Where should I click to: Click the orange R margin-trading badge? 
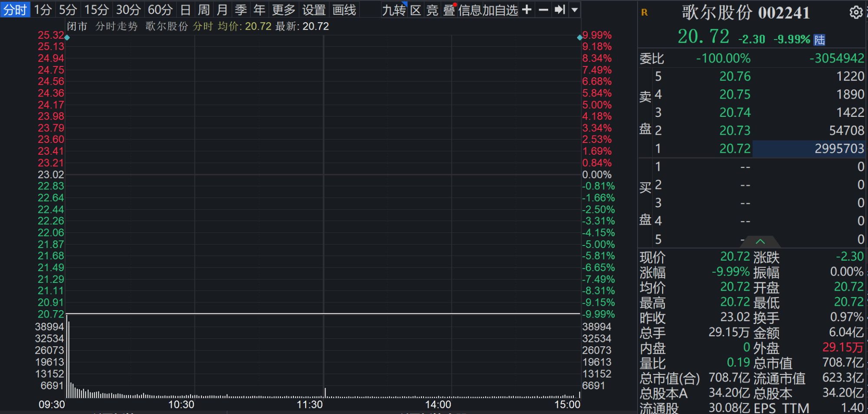(644, 12)
